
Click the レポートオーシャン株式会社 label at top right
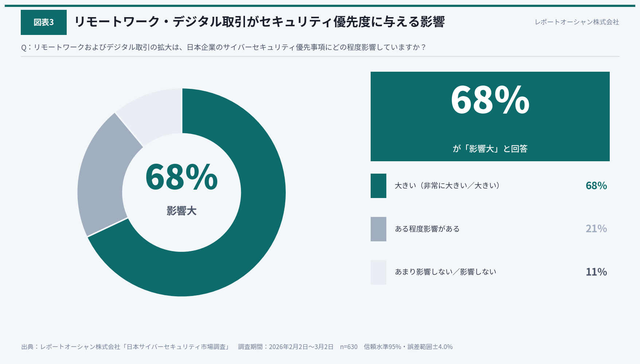point(577,22)
